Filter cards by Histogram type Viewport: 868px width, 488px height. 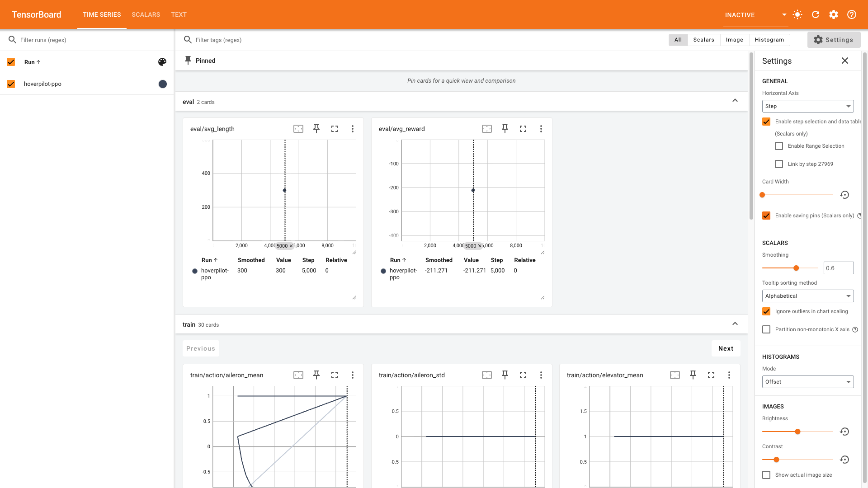point(769,40)
